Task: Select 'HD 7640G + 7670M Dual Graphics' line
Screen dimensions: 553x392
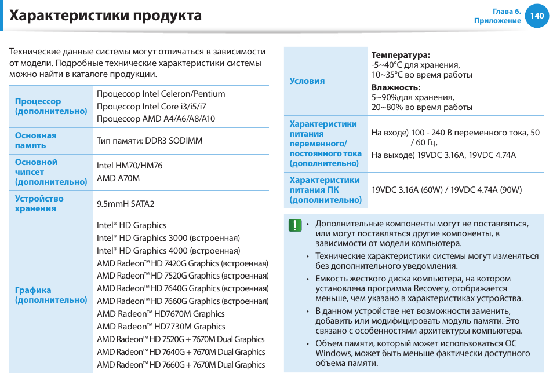Action: [181, 352]
